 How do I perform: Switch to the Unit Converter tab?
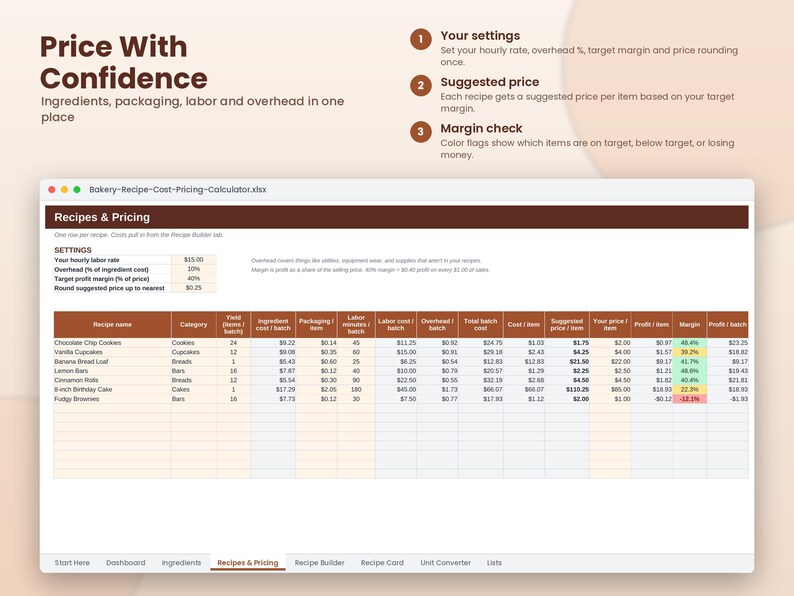coord(446,563)
